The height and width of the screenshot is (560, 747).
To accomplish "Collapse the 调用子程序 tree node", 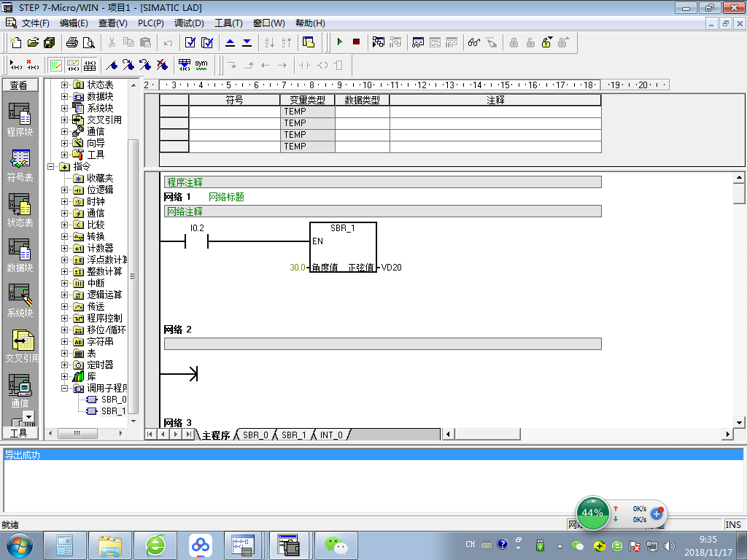I will coord(65,388).
